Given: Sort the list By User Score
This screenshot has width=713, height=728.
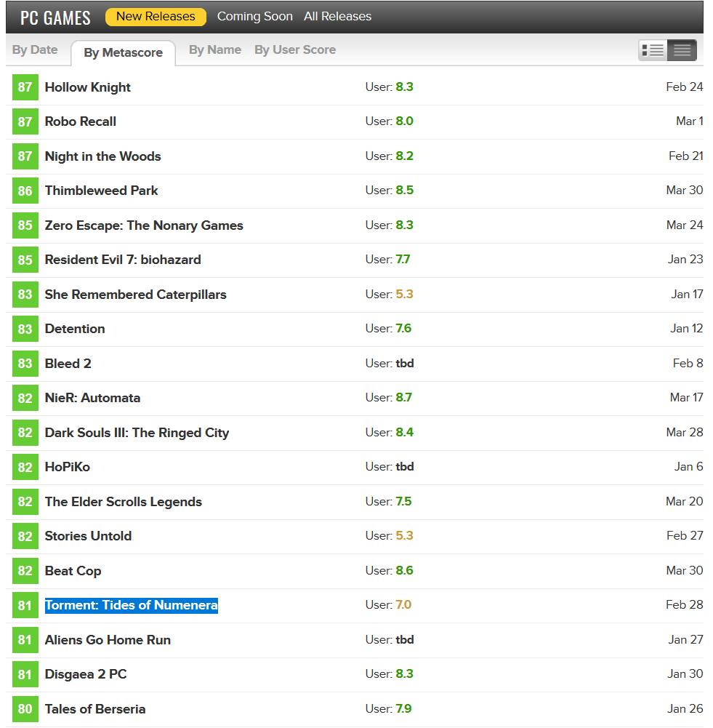Looking at the screenshot, I should 295,49.
